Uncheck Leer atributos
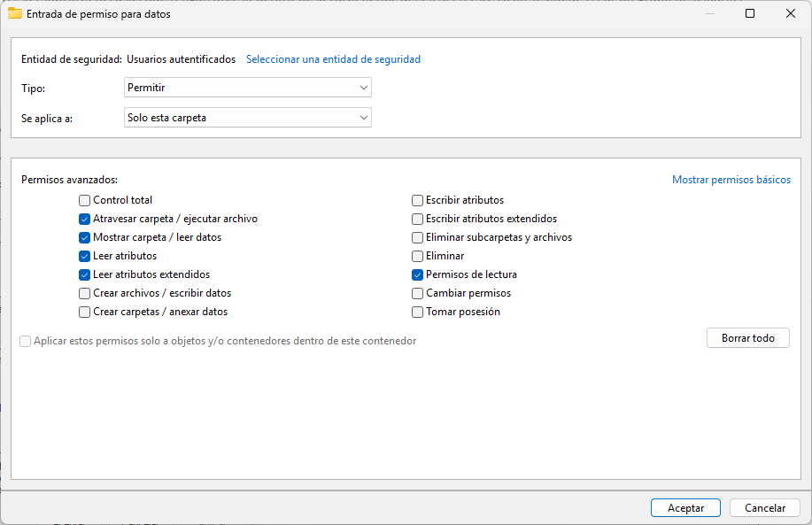 click(84, 256)
